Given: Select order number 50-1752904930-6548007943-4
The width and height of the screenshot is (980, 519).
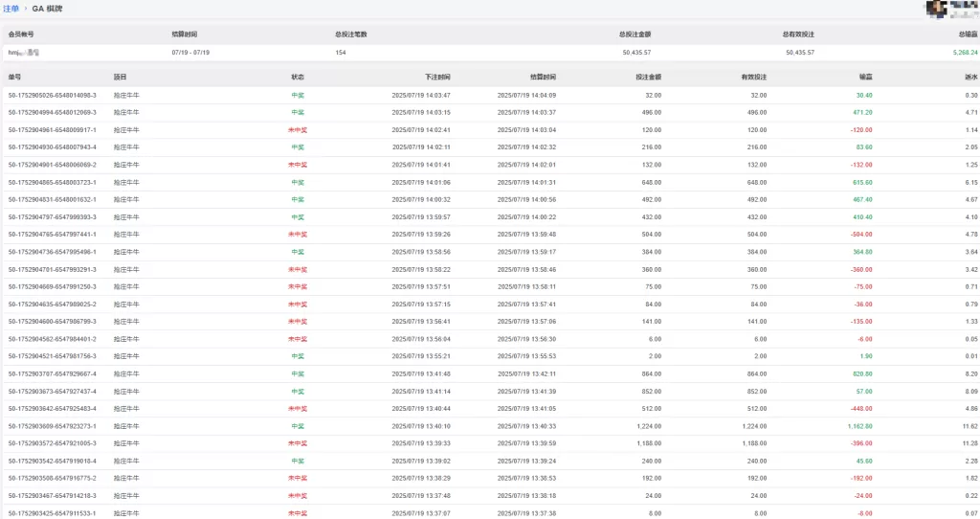Looking at the screenshot, I should coord(53,147).
